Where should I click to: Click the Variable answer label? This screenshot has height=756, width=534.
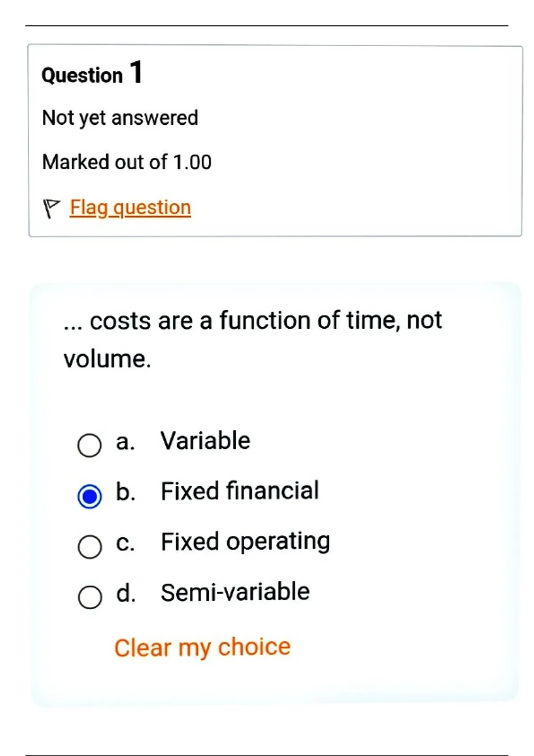point(205,441)
